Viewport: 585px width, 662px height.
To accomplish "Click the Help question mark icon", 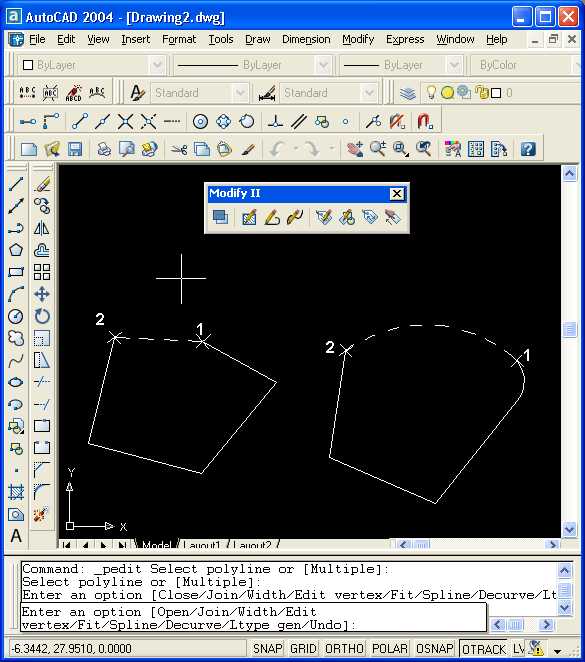I will click(528, 149).
